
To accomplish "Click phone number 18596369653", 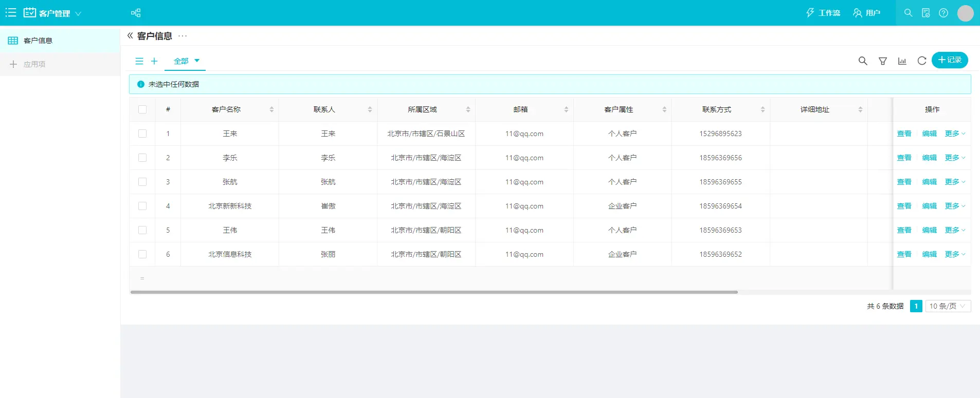I will pos(720,230).
